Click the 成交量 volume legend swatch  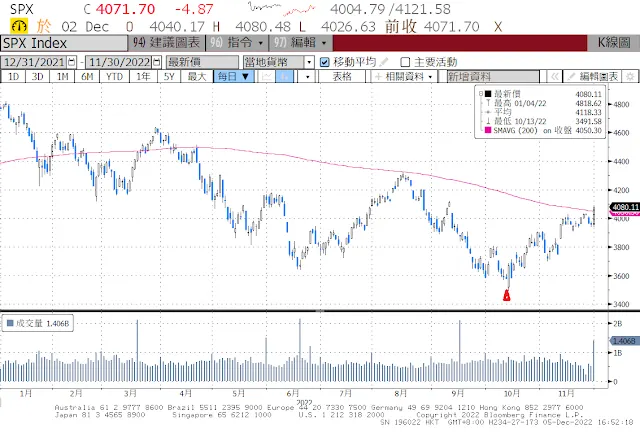pyautogui.click(x=10, y=323)
